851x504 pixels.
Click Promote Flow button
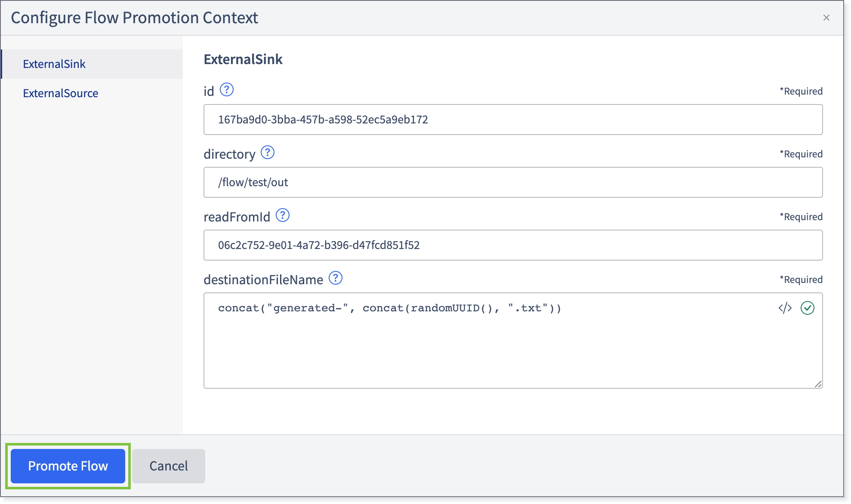click(x=68, y=466)
